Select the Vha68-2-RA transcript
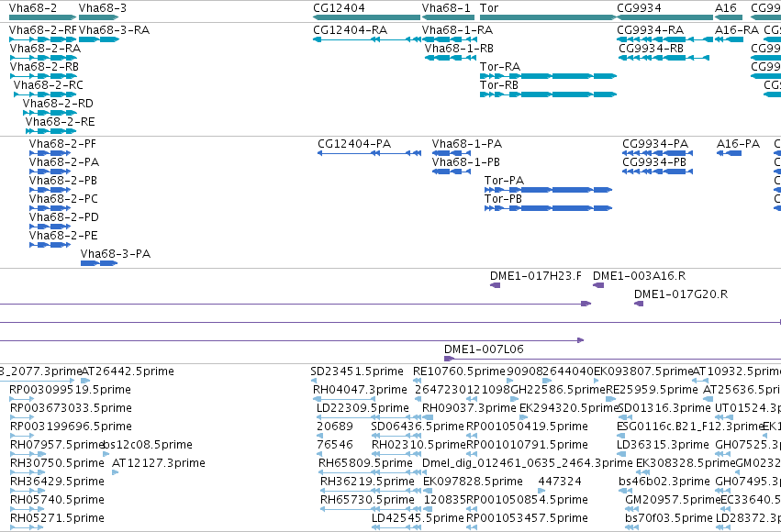This screenshot has width=781, height=532. click(43, 58)
